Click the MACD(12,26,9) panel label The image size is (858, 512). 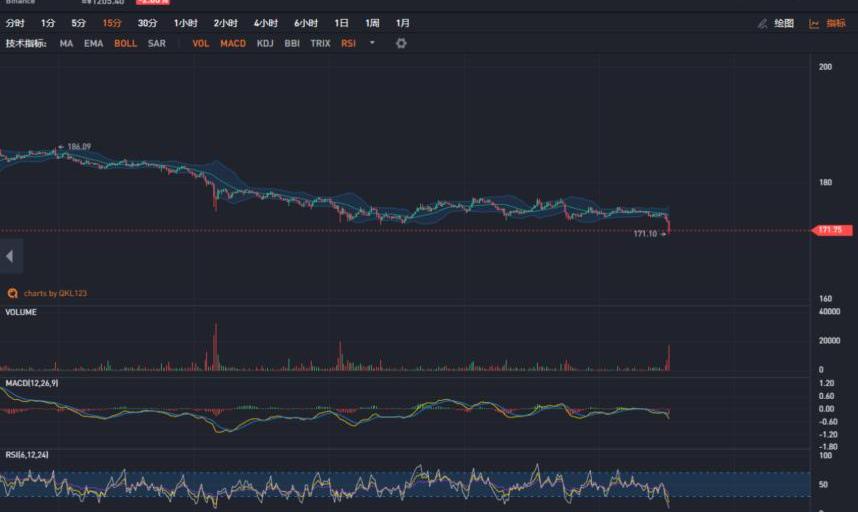(x=32, y=383)
